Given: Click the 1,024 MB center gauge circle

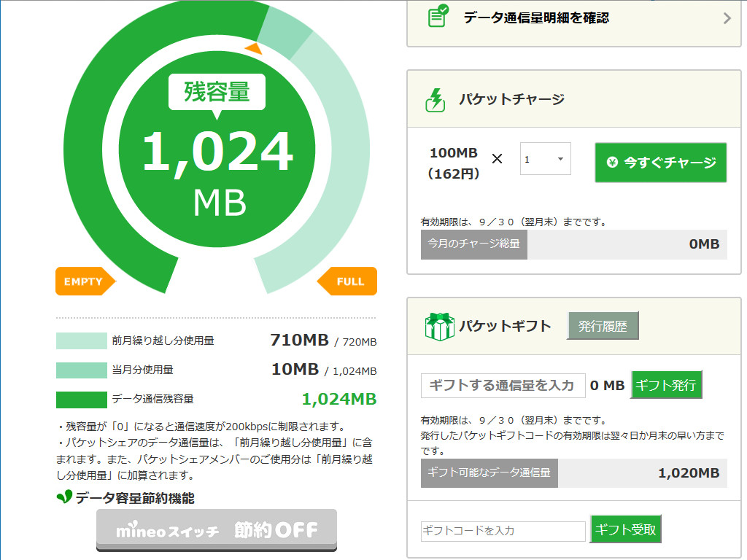Looking at the screenshot, I should (217, 149).
